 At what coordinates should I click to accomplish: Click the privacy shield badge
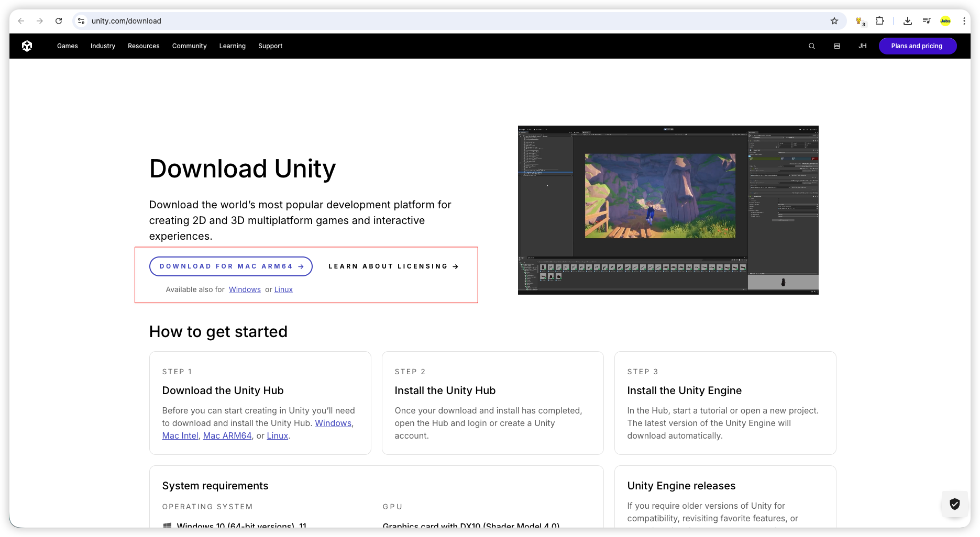(x=955, y=504)
